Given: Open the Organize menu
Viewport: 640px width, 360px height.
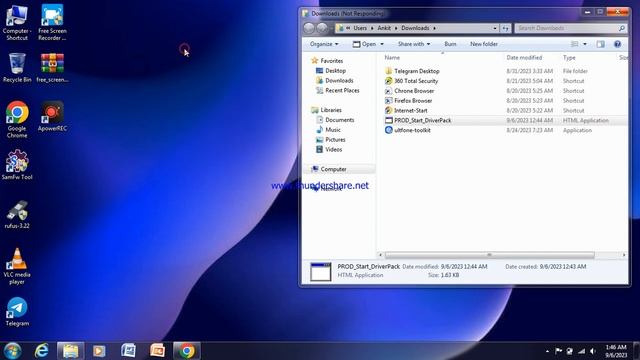Looking at the screenshot, I should [324, 44].
